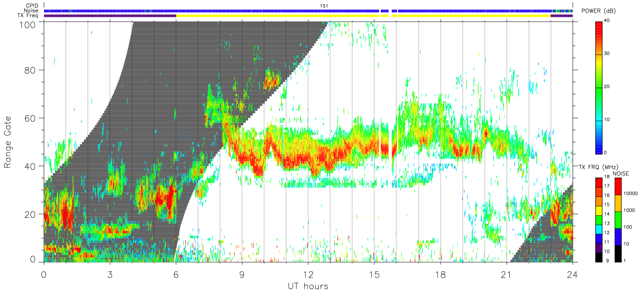Click the 14 label on TX frequency legend
This screenshot has width=644, height=297.
[607, 214]
